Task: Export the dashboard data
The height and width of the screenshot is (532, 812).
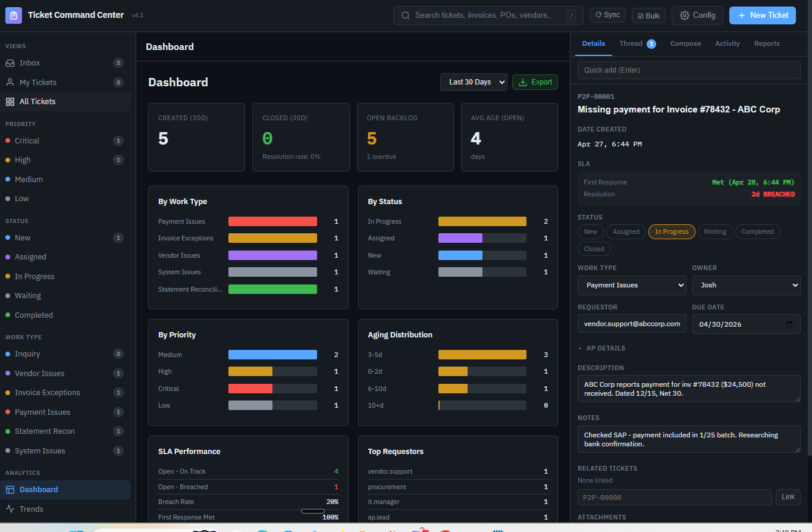Action: pos(535,82)
